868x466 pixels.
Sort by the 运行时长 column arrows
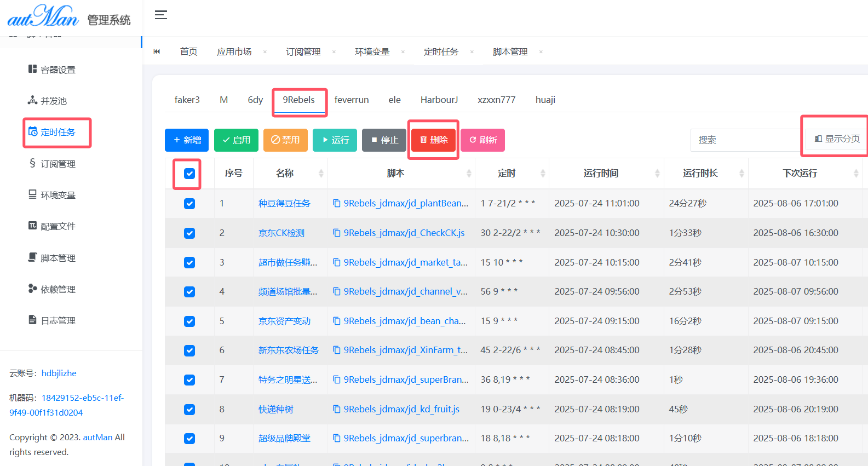point(742,174)
